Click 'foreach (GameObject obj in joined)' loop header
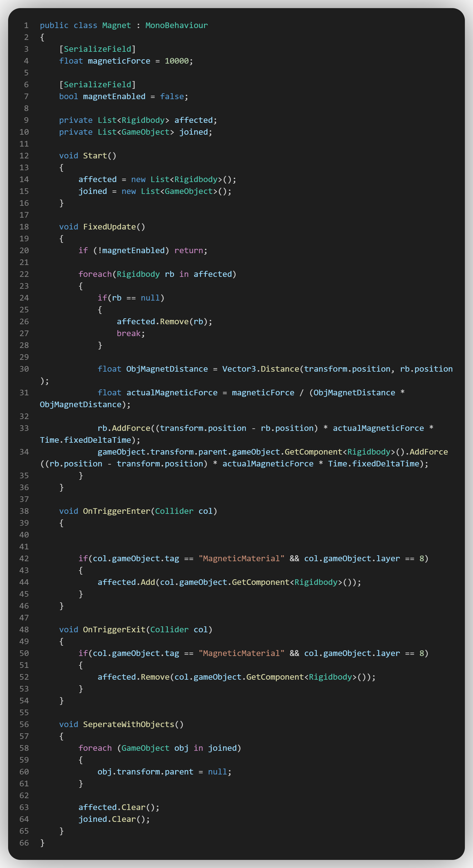Viewport: 473px width, 868px height. [160, 748]
